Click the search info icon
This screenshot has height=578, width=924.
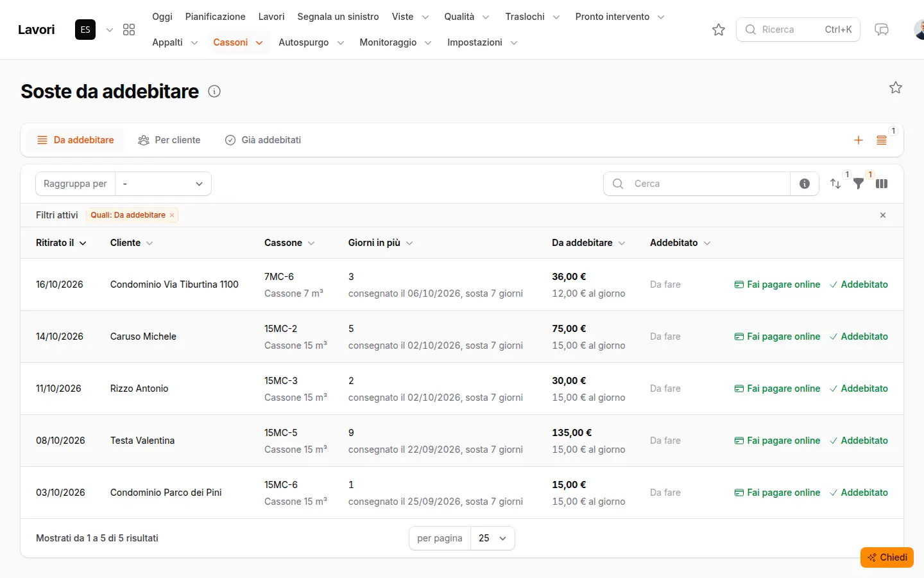(x=805, y=184)
